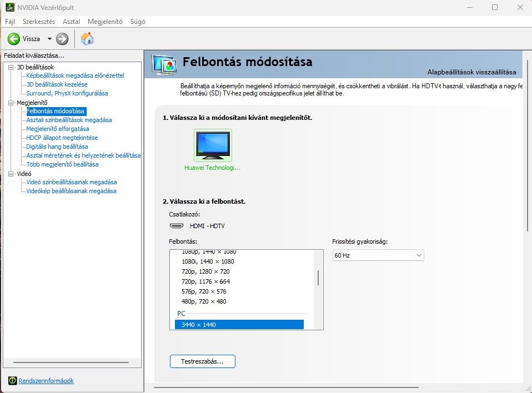Choose resolution 720p, 1280 × 720
This screenshot has width=532, height=393.
point(205,271)
